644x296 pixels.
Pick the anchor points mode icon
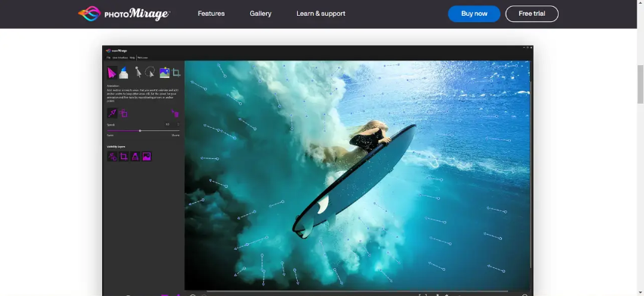tap(124, 113)
